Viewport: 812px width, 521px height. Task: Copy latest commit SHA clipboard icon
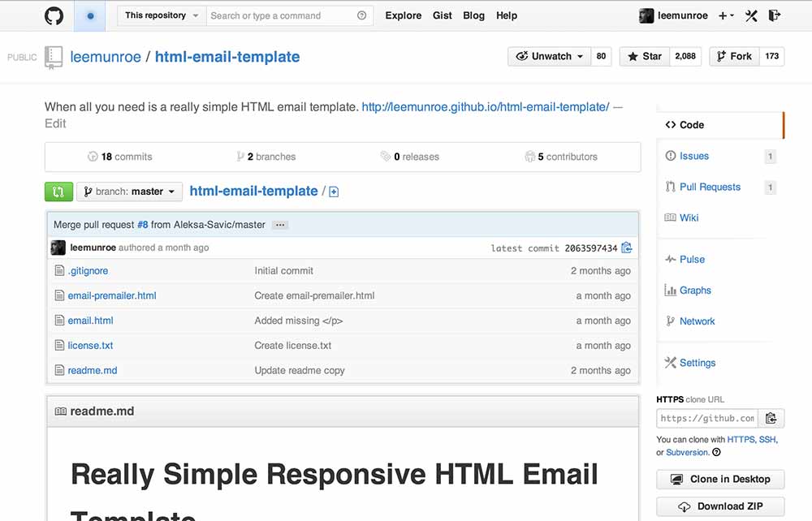627,248
